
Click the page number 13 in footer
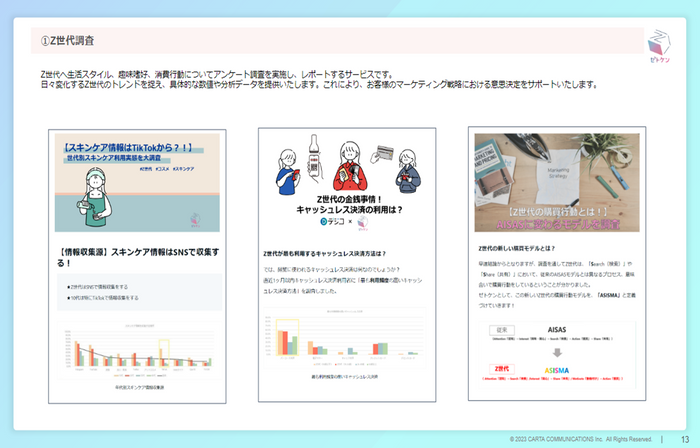685,440
